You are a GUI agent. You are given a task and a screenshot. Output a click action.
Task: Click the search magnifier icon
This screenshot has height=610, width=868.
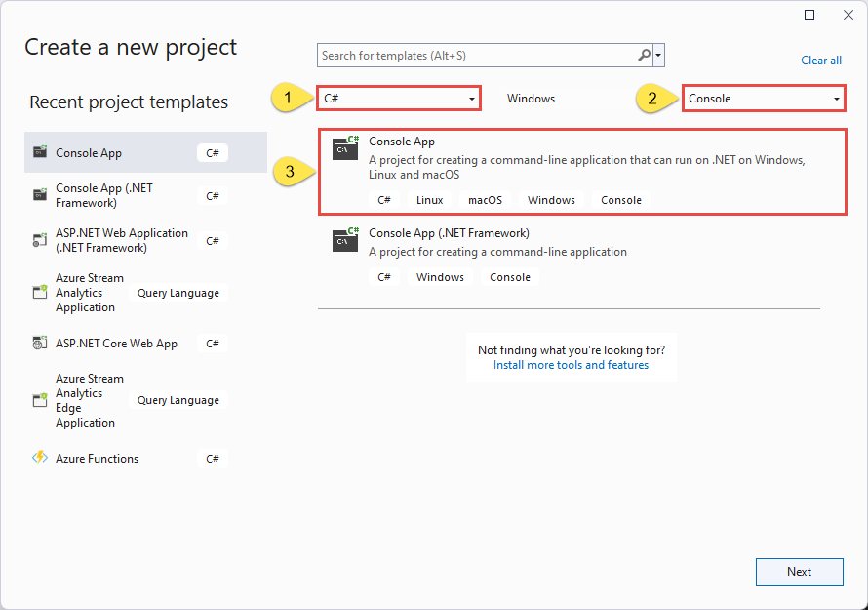(x=644, y=55)
